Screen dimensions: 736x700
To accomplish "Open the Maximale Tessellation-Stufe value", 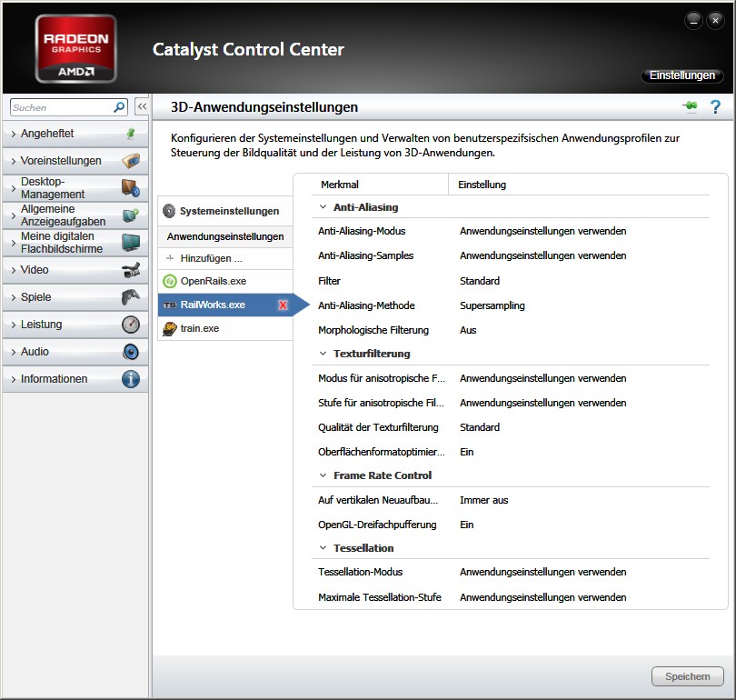I will (x=543, y=597).
